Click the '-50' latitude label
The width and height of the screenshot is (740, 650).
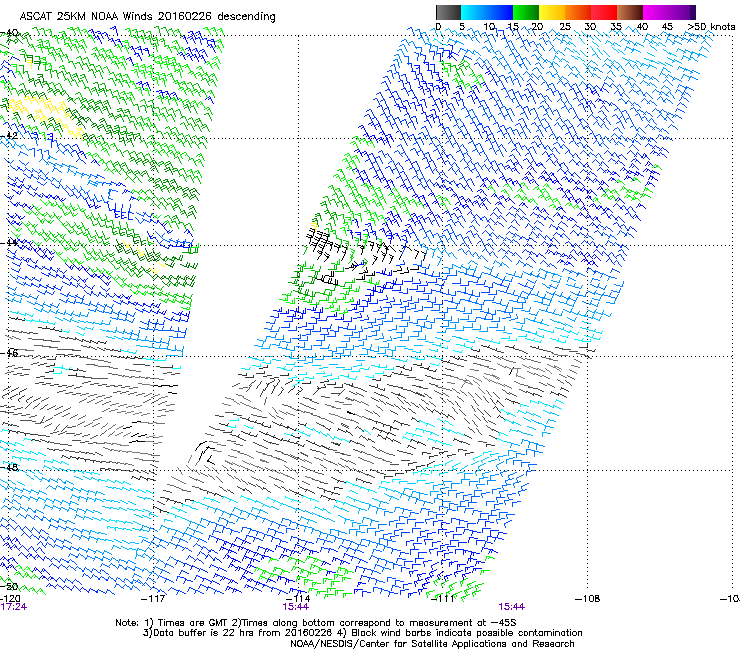coord(10,587)
